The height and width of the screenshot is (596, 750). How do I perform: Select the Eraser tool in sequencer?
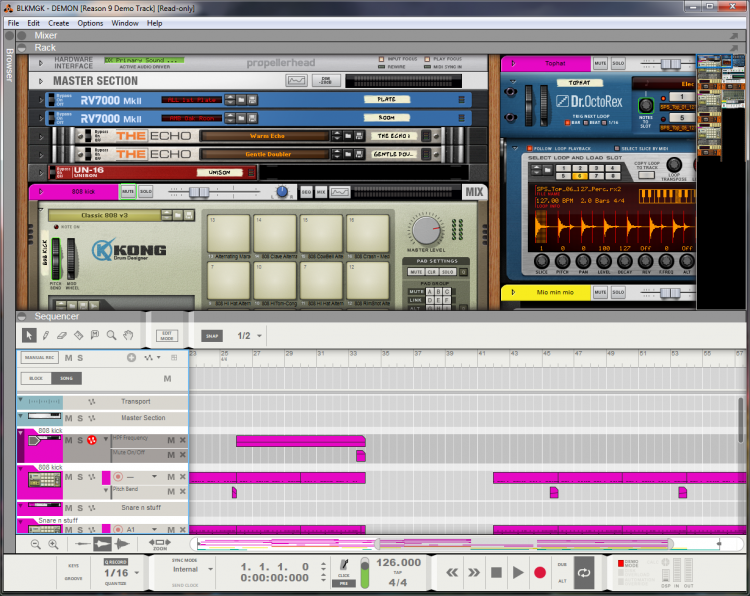click(x=62, y=336)
